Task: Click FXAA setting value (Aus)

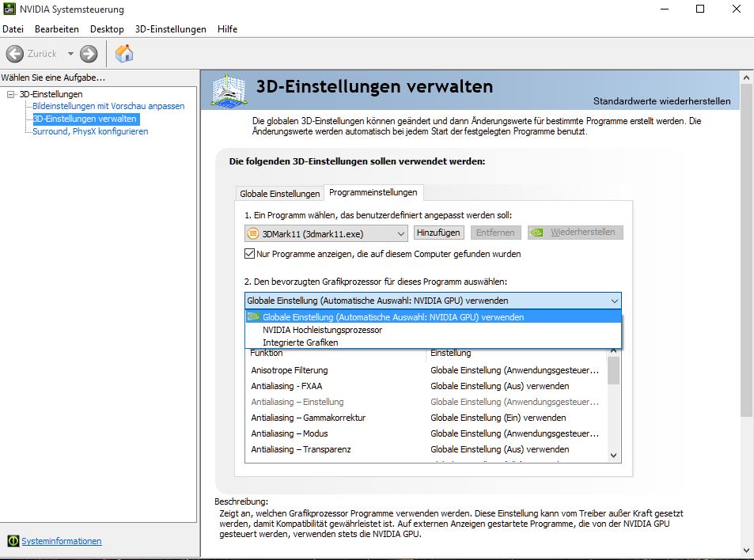Action: click(x=499, y=386)
